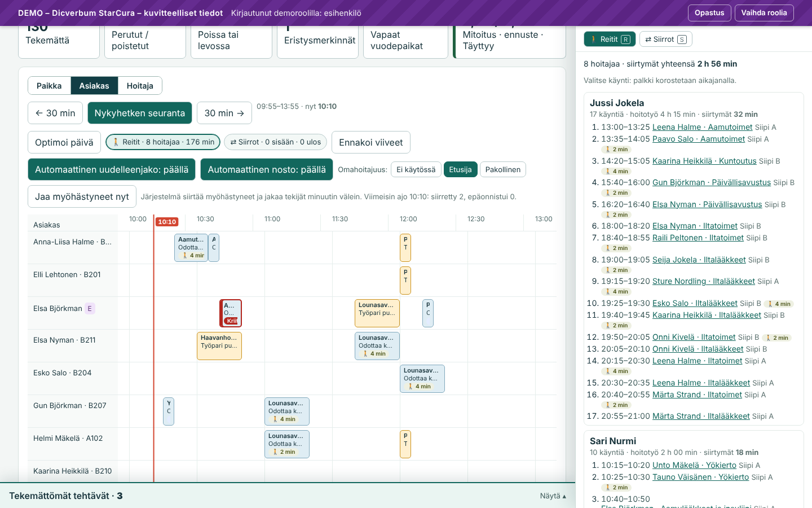Click the Tekemättömät tehtävät · 3 bar title
Screen dimensions: 812x508
tap(66, 496)
